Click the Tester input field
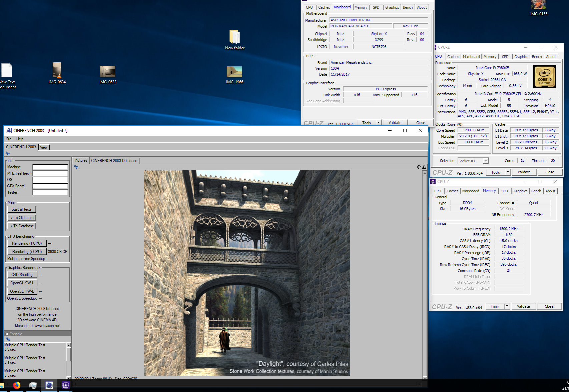Image resolution: width=569 pixels, height=392 pixels. tap(50, 192)
